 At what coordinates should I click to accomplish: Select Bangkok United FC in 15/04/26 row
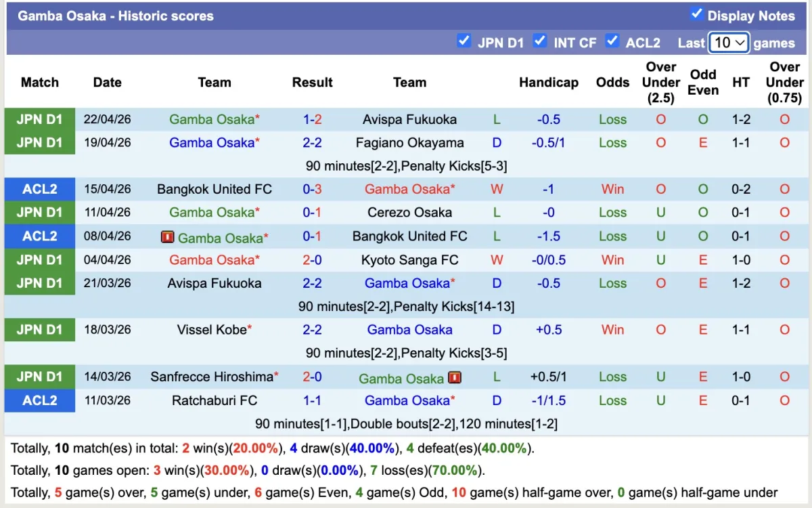point(214,190)
